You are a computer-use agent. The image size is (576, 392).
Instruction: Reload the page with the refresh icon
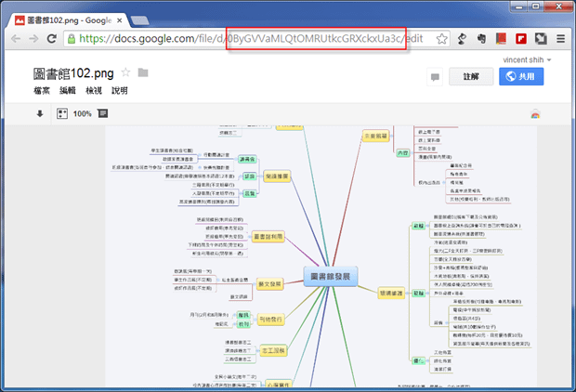click(51, 38)
